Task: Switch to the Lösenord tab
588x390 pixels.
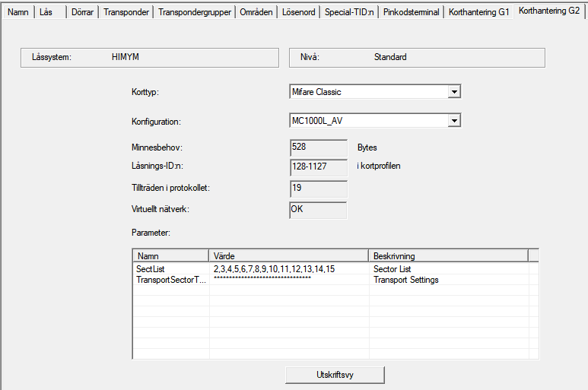Action: click(x=299, y=12)
